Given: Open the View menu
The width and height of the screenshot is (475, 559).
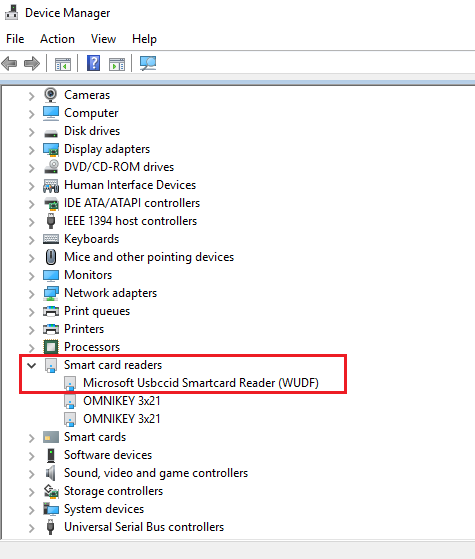Looking at the screenshot, I should (103, 39).
